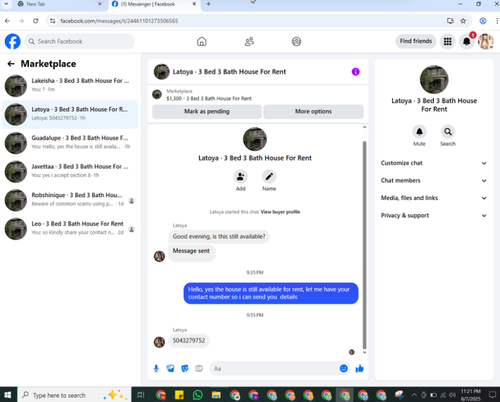
Task: Open Task View on the taskbar
Action: [141, 395]
